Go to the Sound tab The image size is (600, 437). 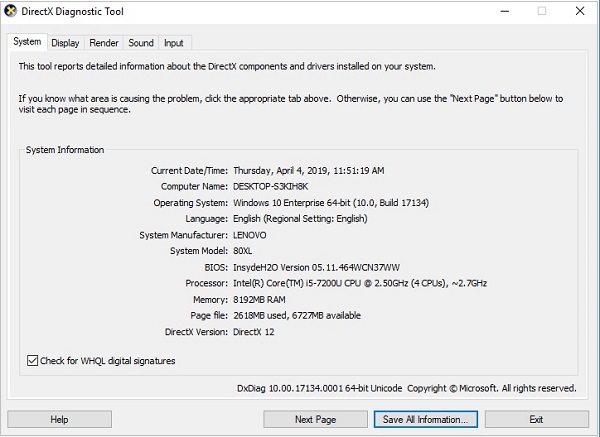[x=141, y=43]
